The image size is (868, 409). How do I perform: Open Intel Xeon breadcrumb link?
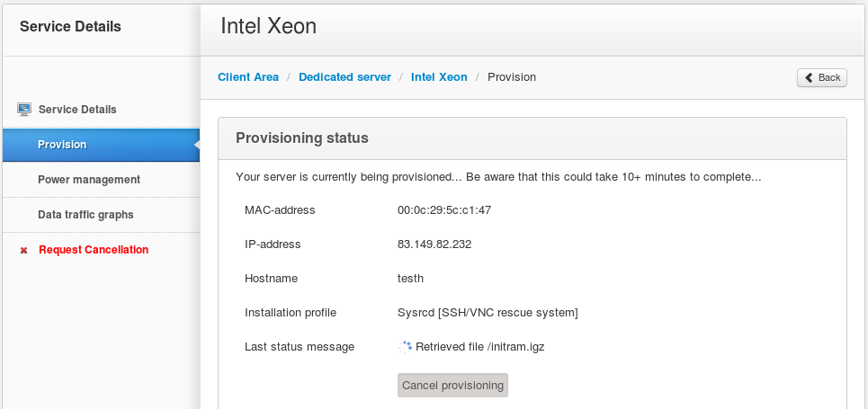(x=439, y=77)
